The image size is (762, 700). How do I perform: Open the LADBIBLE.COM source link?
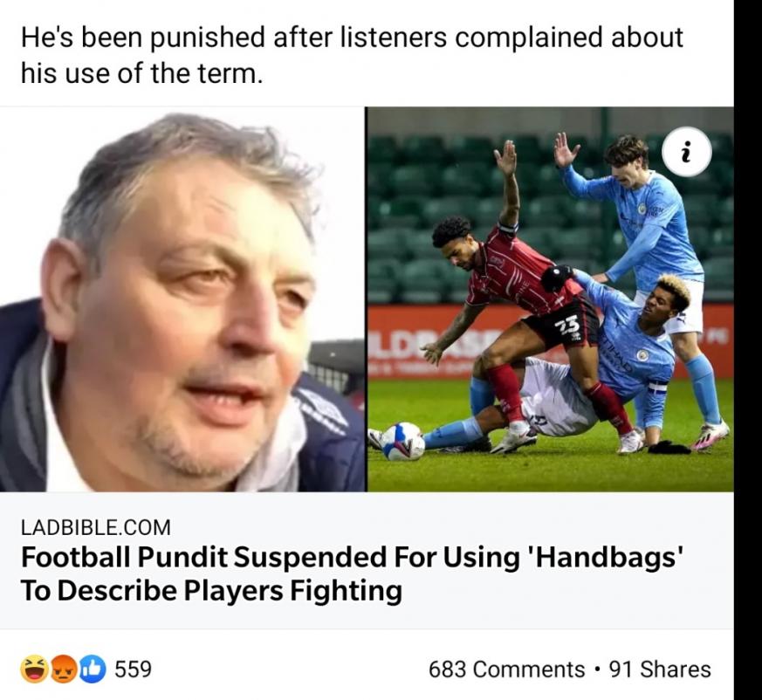(x=96, y=527)
